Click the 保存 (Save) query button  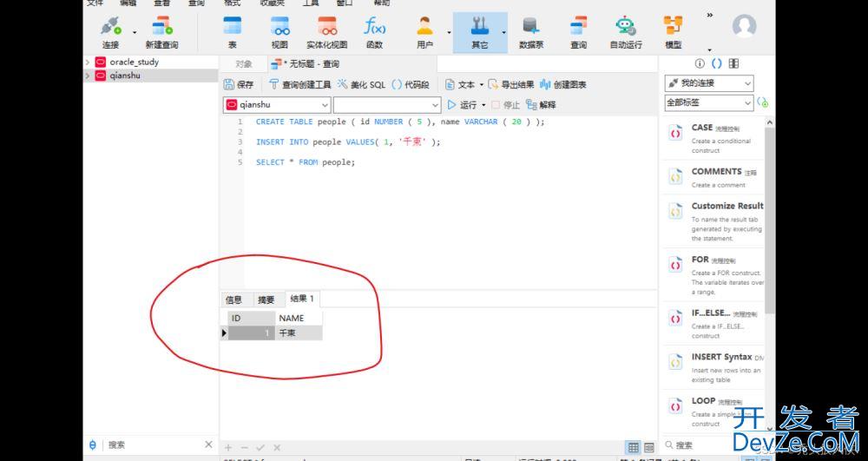(239, 85)
